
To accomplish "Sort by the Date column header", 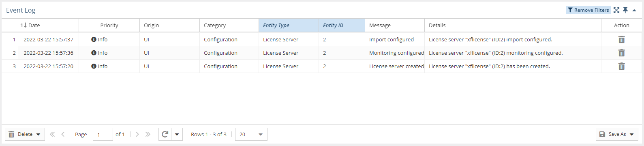I will (49, 25).
